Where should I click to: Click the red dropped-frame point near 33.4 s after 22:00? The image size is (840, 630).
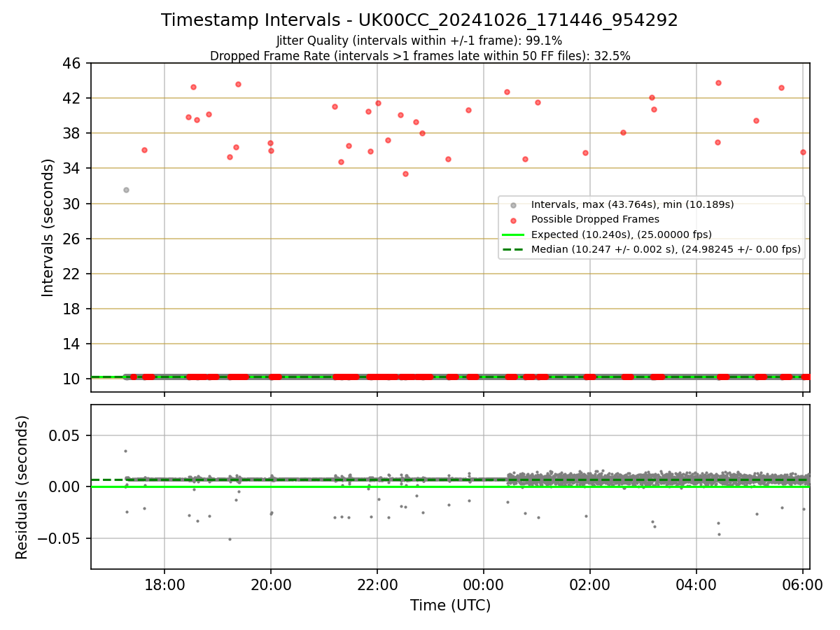tap(405, 174)
